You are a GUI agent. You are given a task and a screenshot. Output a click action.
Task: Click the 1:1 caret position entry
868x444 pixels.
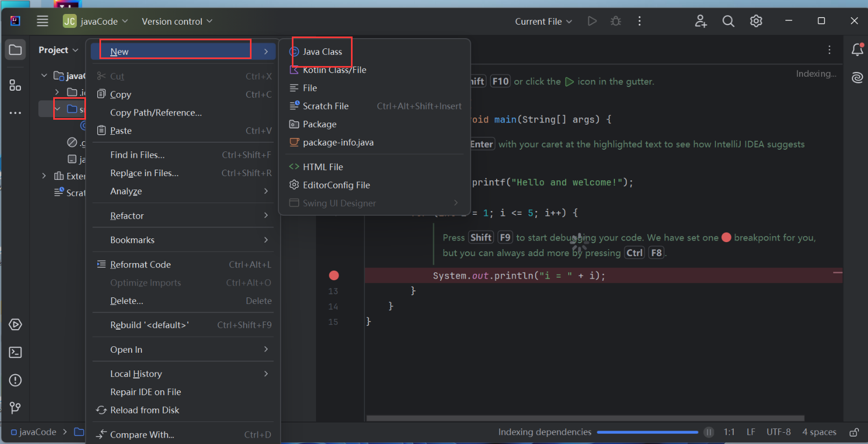729,432
